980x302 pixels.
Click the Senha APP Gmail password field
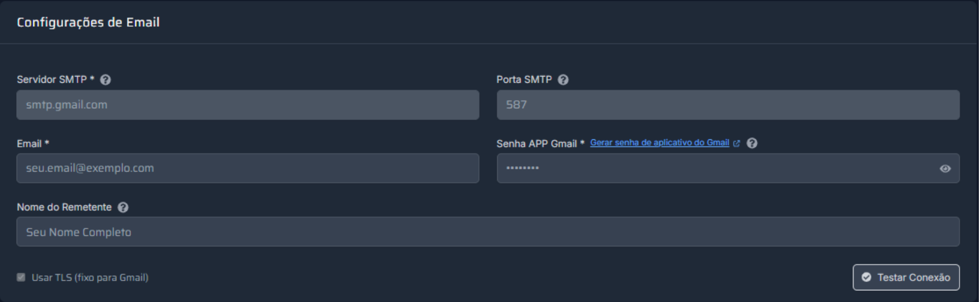[728, 168]
